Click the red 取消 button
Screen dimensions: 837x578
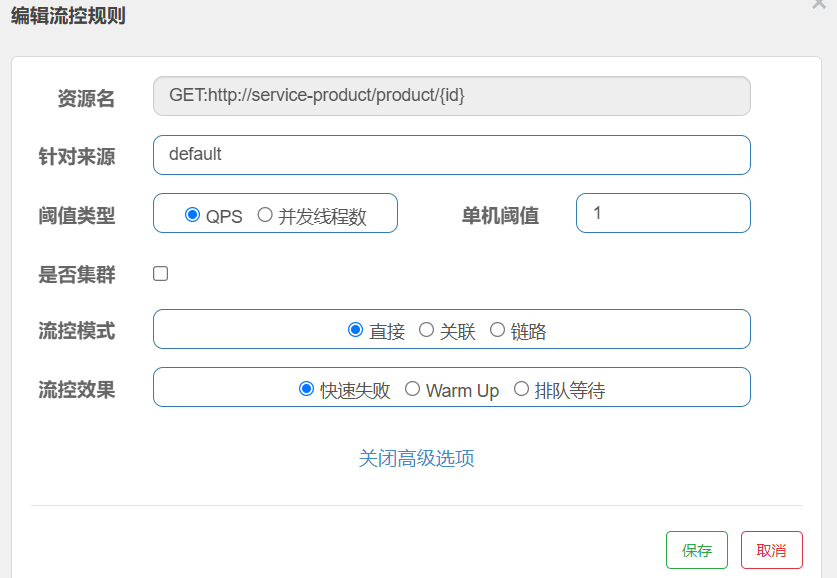(771, 550)
